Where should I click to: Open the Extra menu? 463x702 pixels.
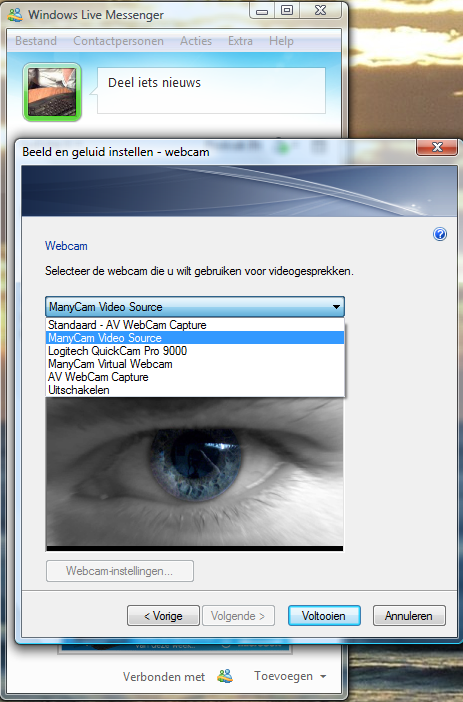click(240, 41)
